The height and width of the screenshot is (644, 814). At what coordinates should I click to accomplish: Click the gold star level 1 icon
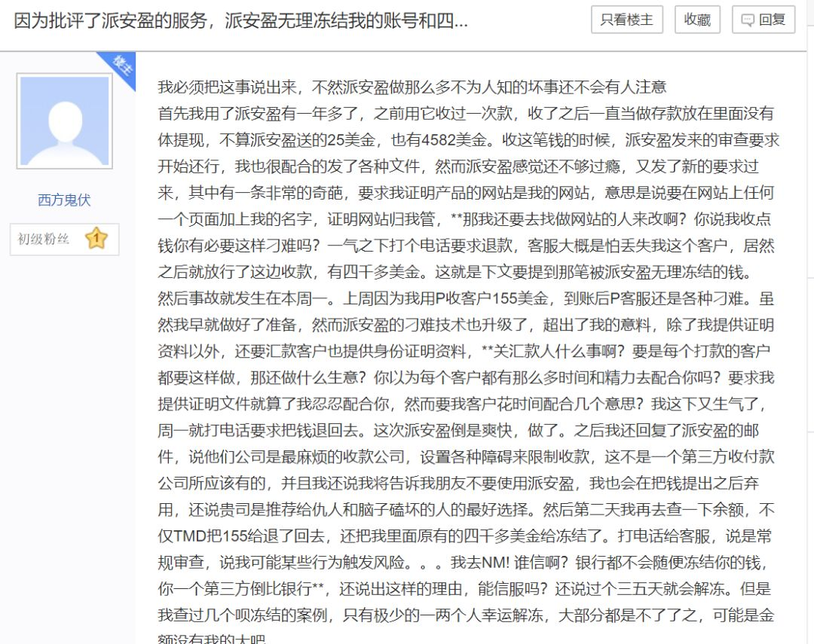96,239
